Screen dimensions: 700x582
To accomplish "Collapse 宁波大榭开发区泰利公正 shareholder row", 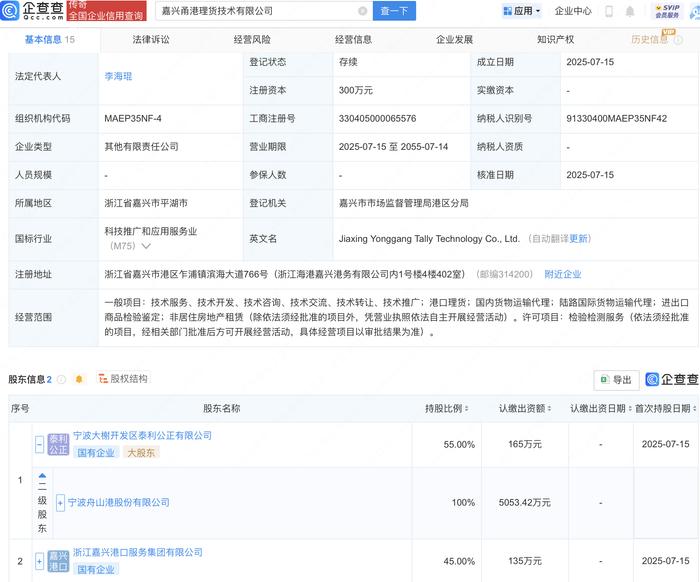I will (39, 445).
